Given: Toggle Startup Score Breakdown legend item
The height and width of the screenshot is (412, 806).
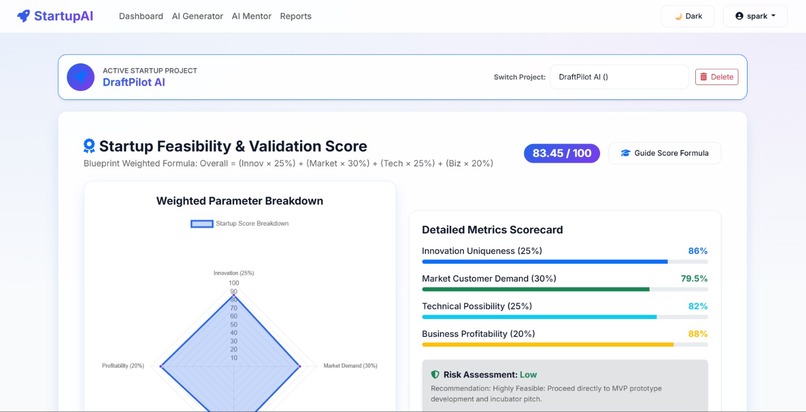Looking at the screenshot, I should click(240, 223).
